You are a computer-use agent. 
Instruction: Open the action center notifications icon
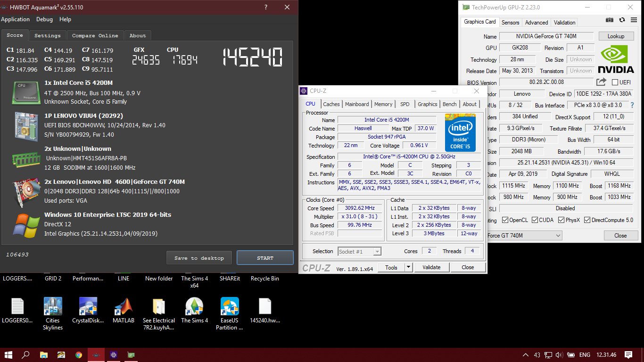coord(628,355)
